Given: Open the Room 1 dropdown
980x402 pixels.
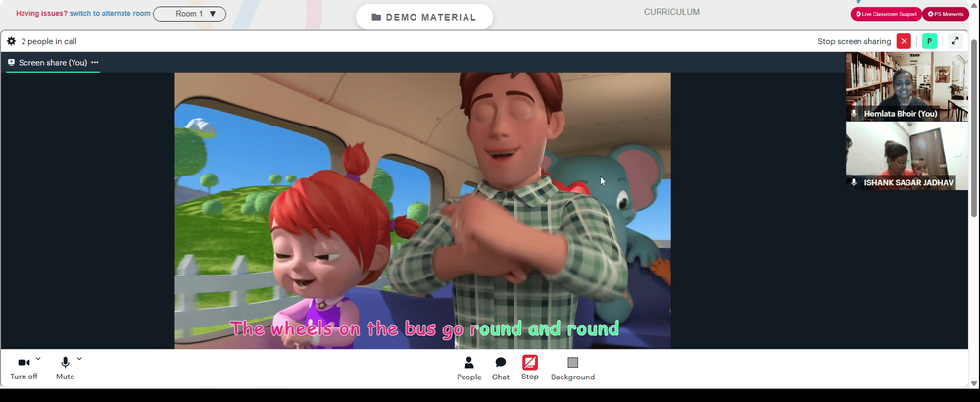Looking at the screenshot, I should pyautogui.click(x=189, y=13).
